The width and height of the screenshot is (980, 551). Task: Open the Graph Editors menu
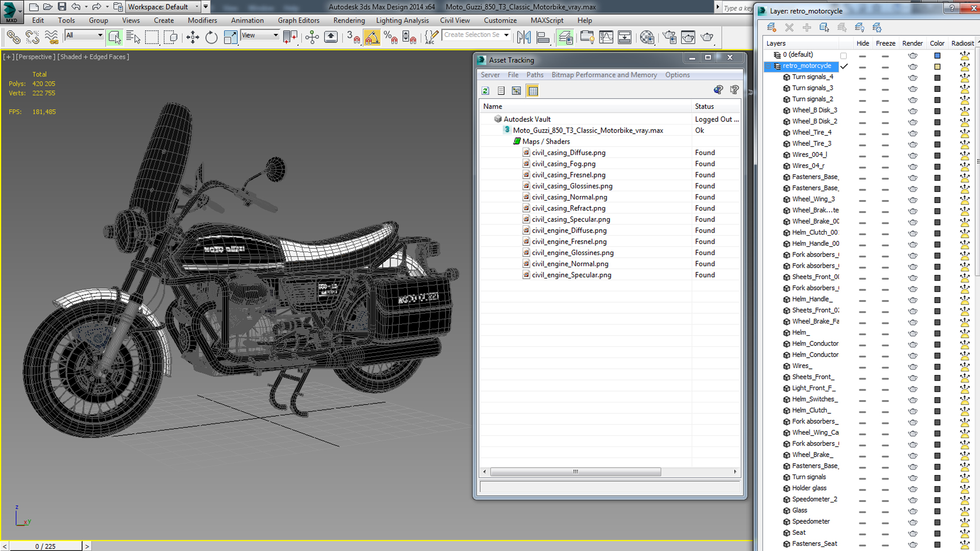[299, 20]
